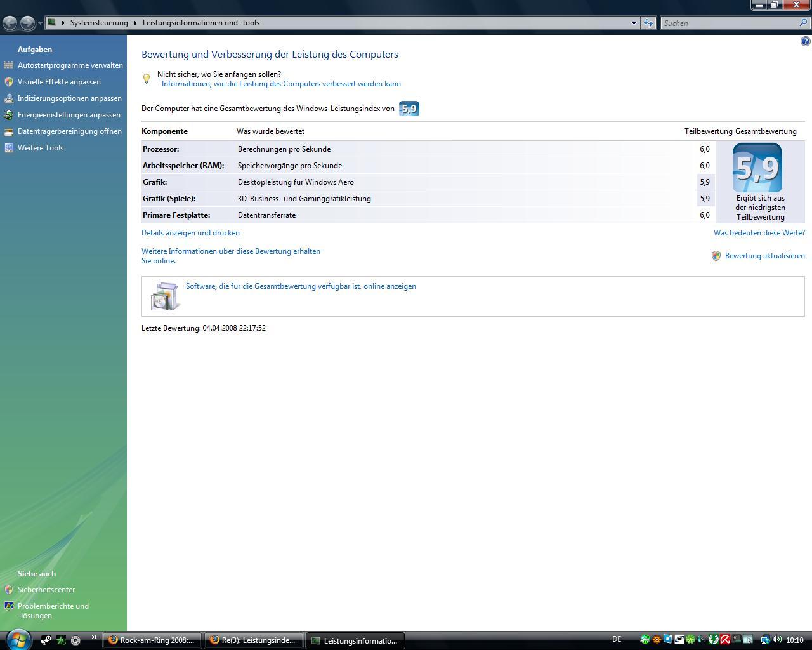Viewport: 812px width, 650px height.
Task: Click the green star Quick Launch icon
Action: tap(61, 640)
